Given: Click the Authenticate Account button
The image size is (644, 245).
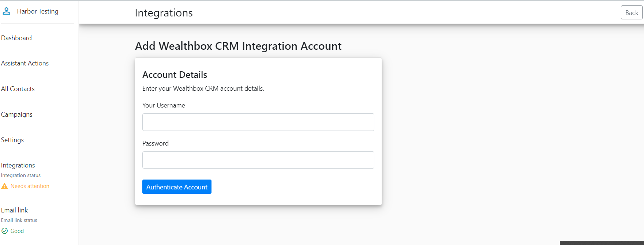Looking at the screenshot, I should 177,187.
